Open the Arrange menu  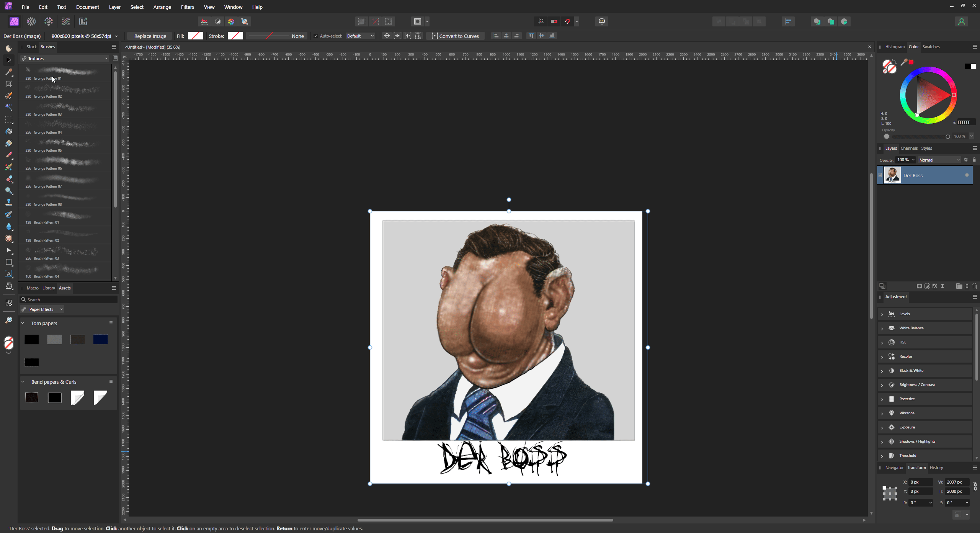pyautogui.click(x=162, y=7)
